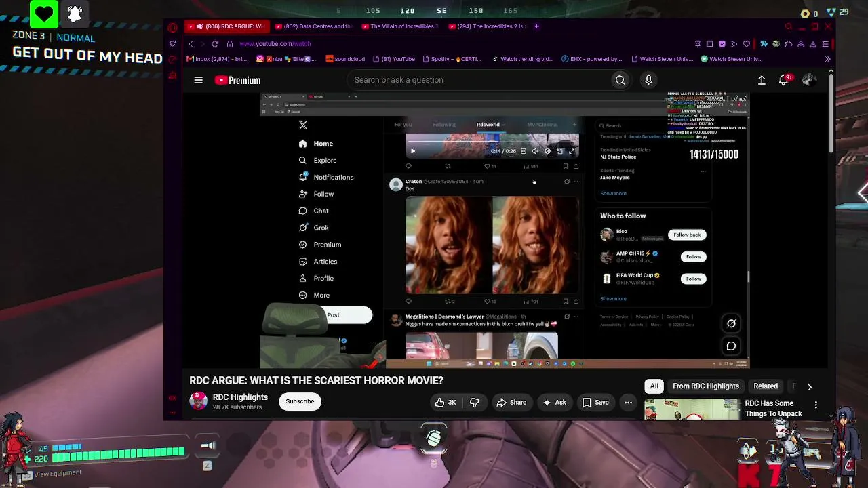Open more actions ellipsis under the video
Screen dimensions: 868x488
click(x=628, y=403)
